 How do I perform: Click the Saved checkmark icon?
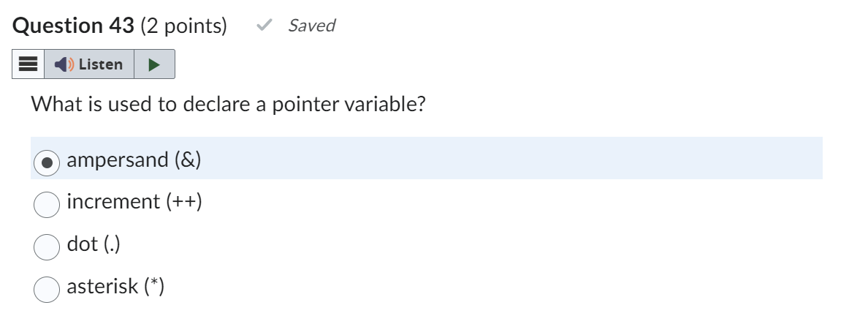click(264, 25)
